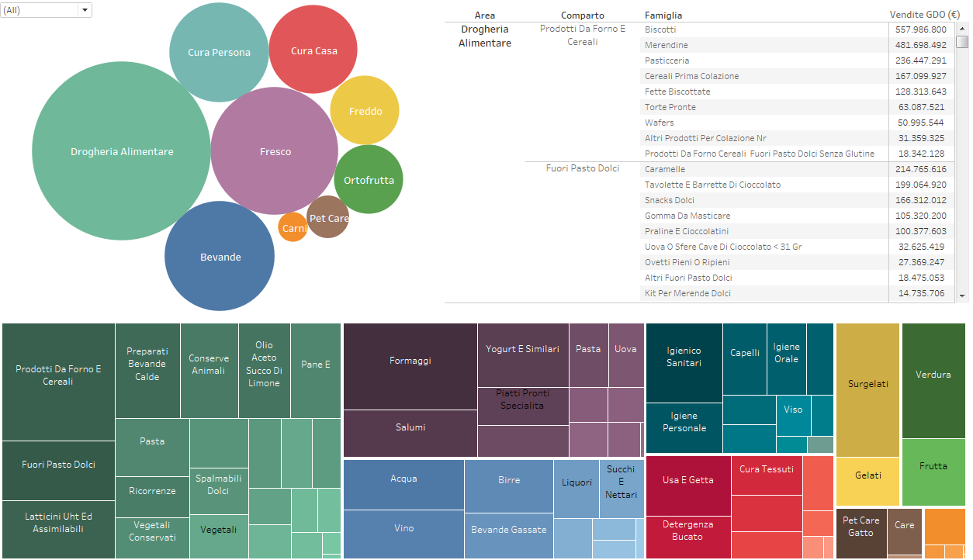973x560 pixels.
Task: Click the table scrollbar up arrow
Action: click(x=962, y=29)
